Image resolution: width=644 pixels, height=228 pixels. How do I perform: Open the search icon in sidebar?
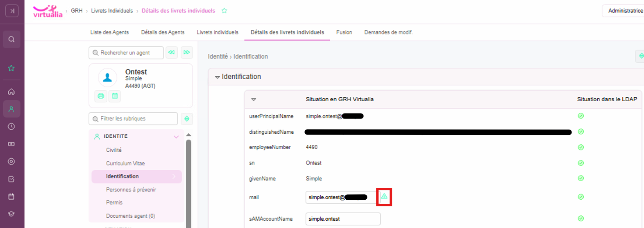tap(11, 39)
